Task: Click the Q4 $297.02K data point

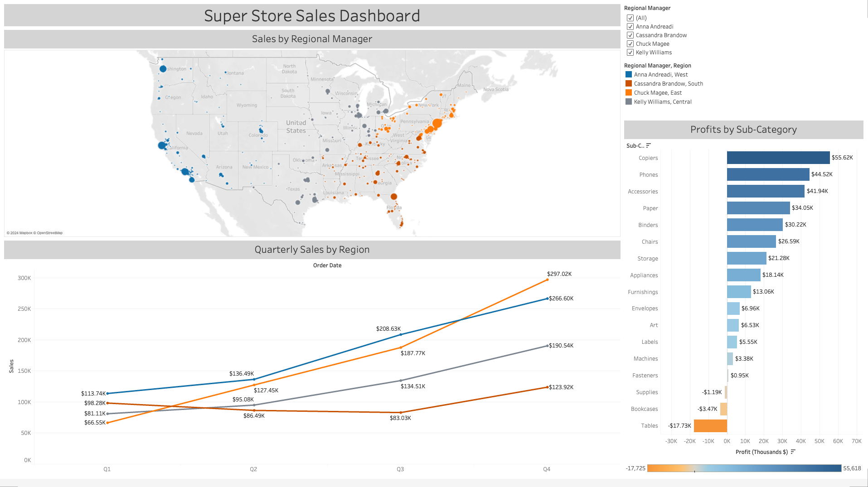Action: coord(547,279)
